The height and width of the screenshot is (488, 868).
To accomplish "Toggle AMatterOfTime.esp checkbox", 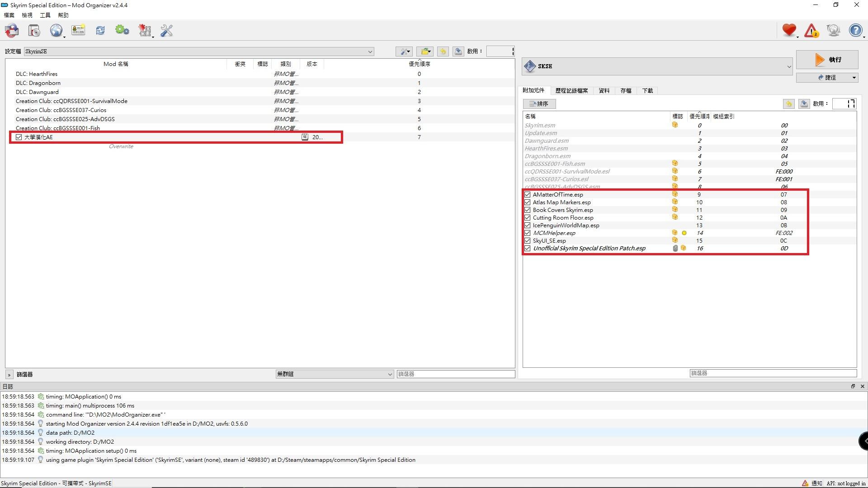I will pyautogui.click(x=528, y=195).
